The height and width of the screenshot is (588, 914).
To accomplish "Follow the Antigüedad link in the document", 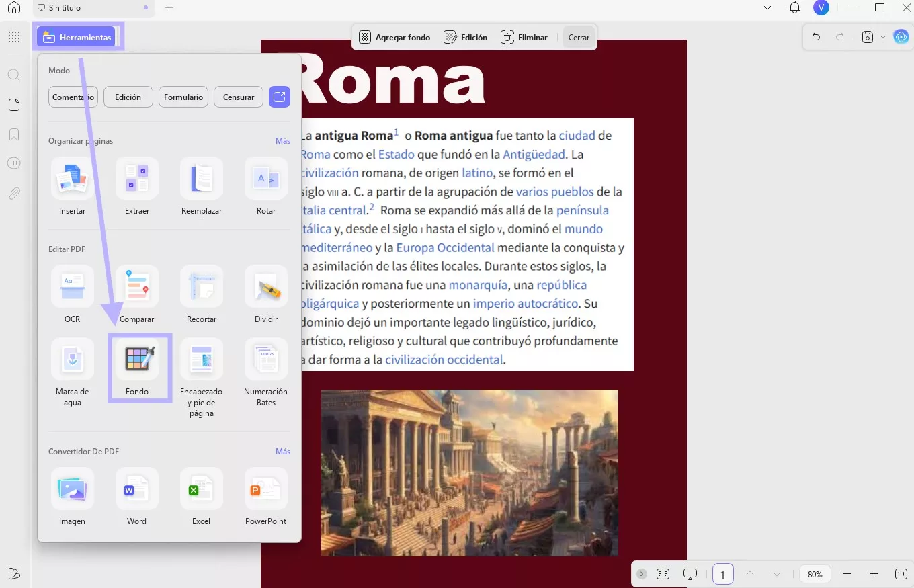I will [534, 154].
